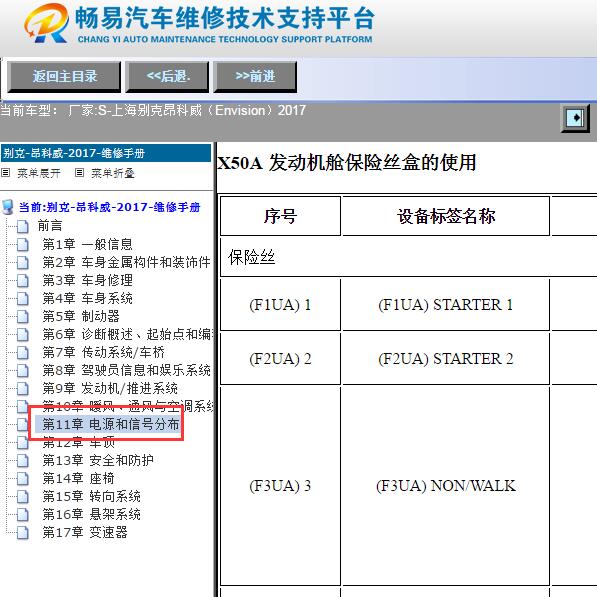The image size is (597, 597).
Task: Click the 设备标签名称 column header
Action: [446, 216]
